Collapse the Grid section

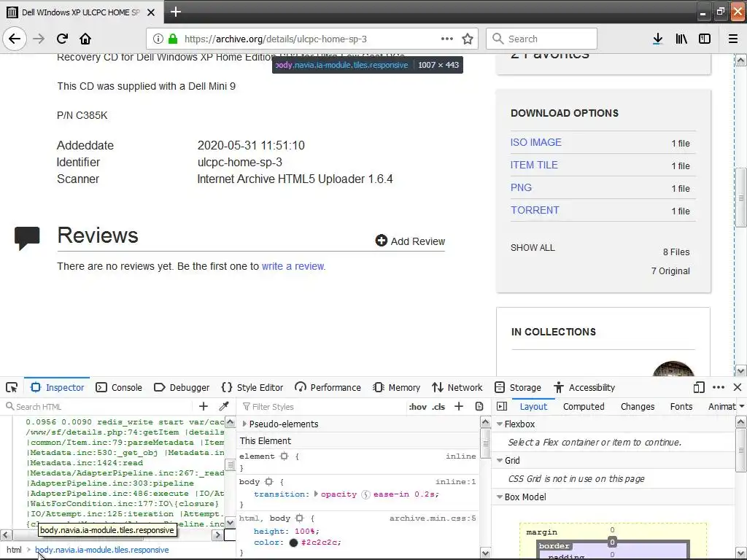[500, 461]
